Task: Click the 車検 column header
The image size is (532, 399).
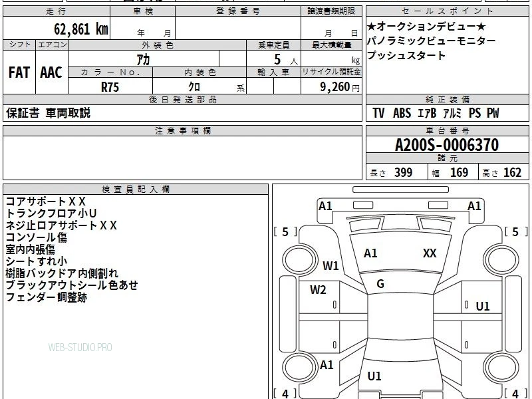Action: click(143, 11)
